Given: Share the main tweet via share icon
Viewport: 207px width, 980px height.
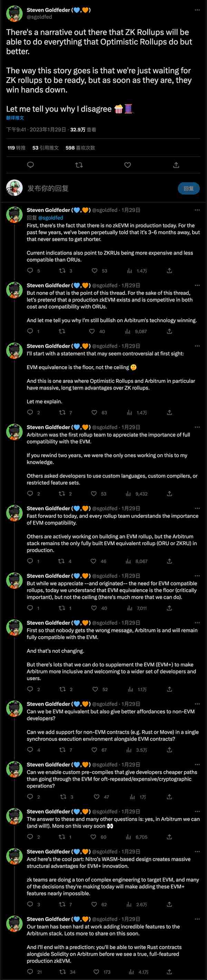Looking at the screenshot, I should [176, 165].
